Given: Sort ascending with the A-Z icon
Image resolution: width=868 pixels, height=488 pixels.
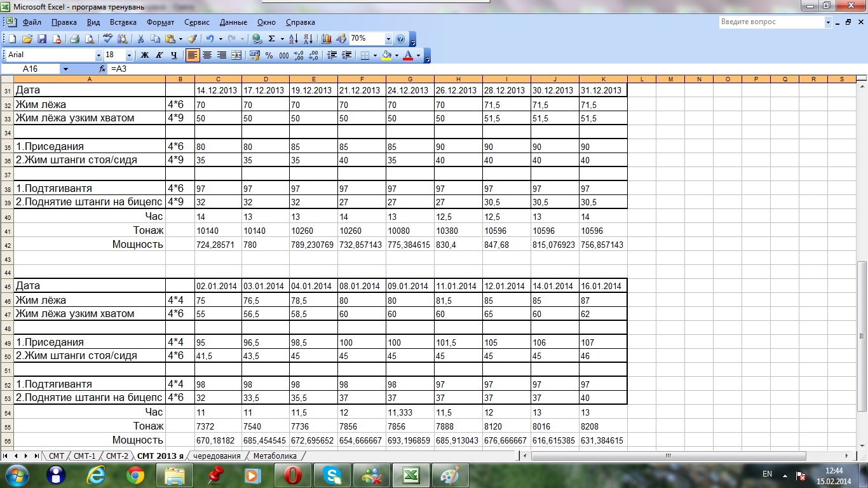Looking at the screenshot, I should (x=293, y=39).
